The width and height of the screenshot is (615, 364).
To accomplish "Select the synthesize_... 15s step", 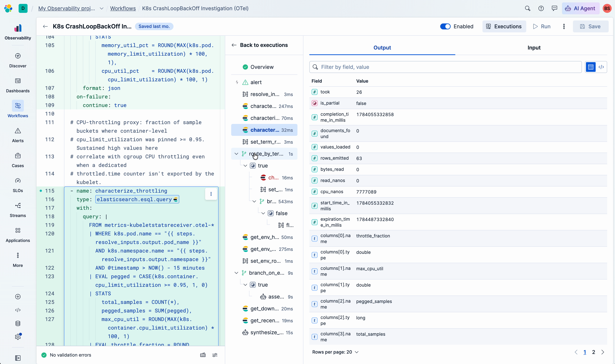I will 264,332.
